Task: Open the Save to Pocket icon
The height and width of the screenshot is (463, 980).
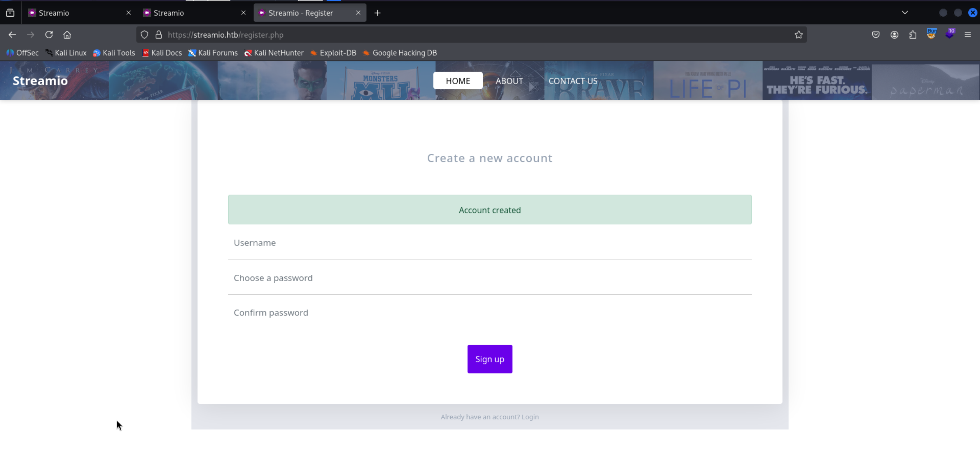Action: [x=876, y=35]
